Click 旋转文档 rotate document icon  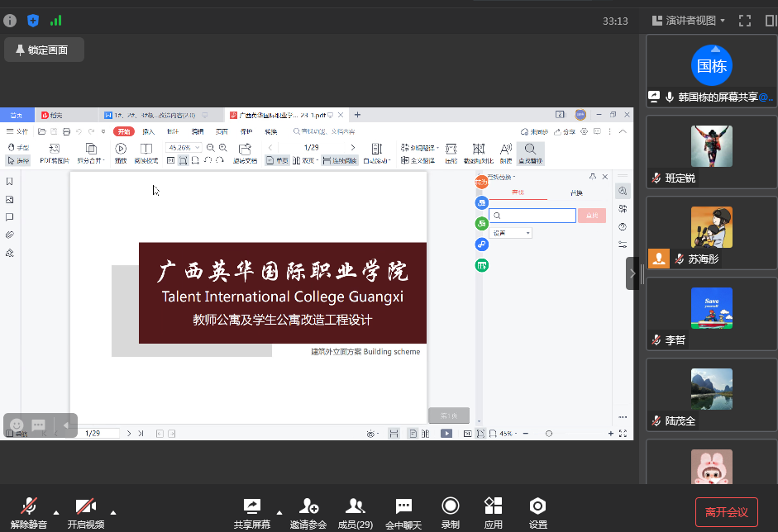tap(245, 154)
